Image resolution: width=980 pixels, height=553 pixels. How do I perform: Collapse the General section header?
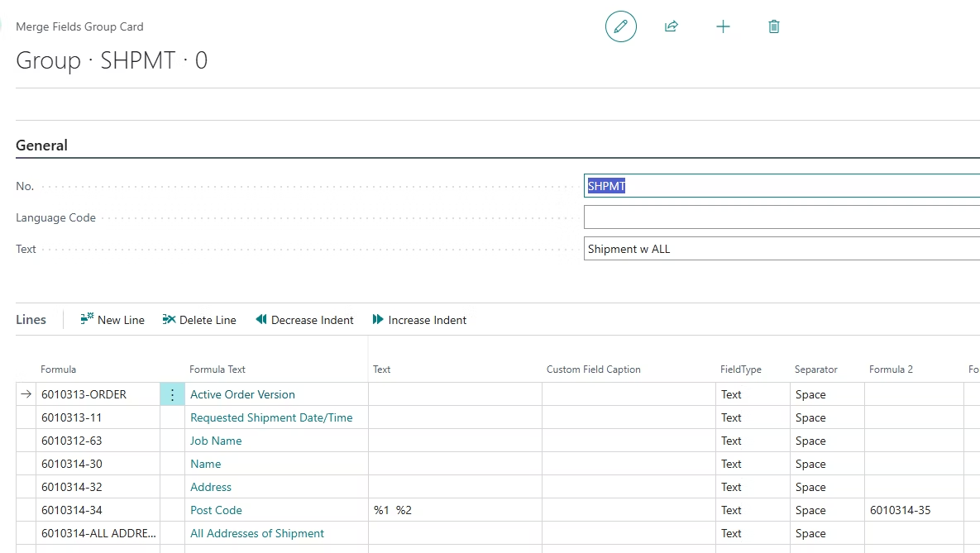click(42, 145)
